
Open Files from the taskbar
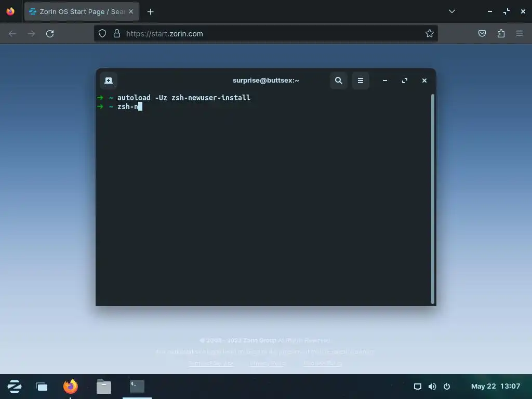click(x=104, y=387)
